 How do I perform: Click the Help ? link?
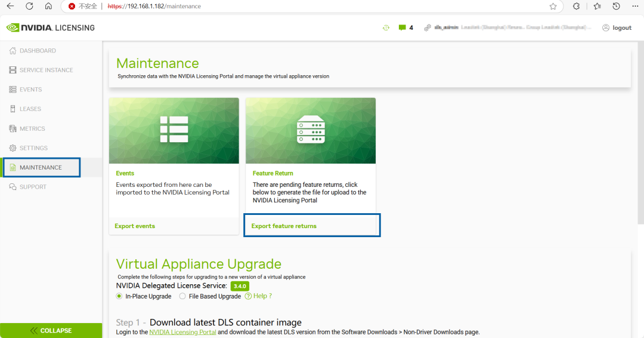tap(258, 296)
